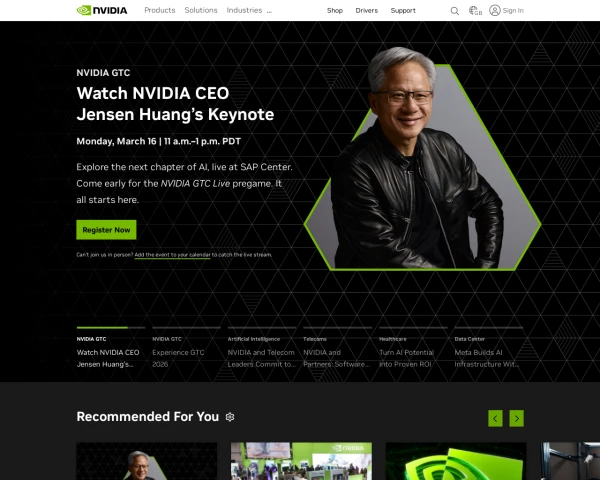This screenshot has height=480, width=600.
Task: Click the NVIDIA logo in header
Action: [102, 10]
